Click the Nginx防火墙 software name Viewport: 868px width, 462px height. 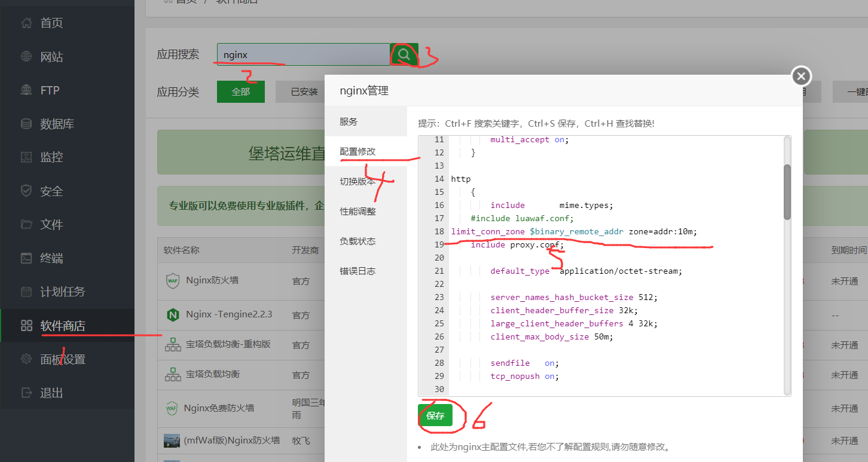click(x=212, y=280)
